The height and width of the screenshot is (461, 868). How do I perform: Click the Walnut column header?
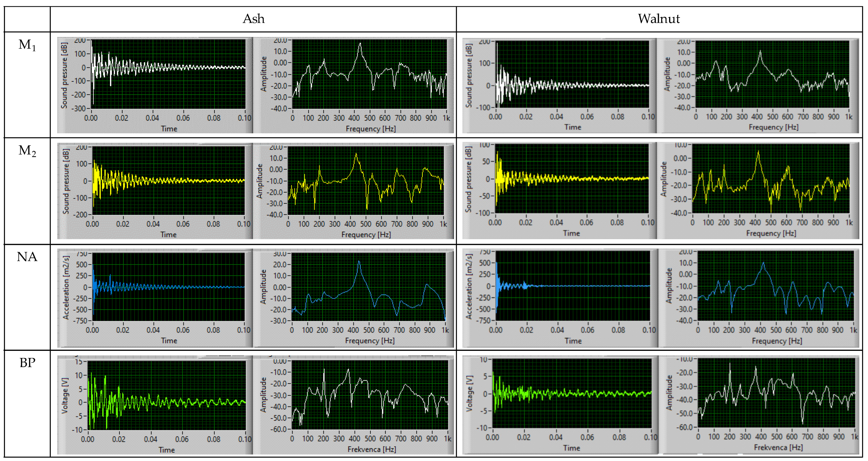(x=659, y=19)
